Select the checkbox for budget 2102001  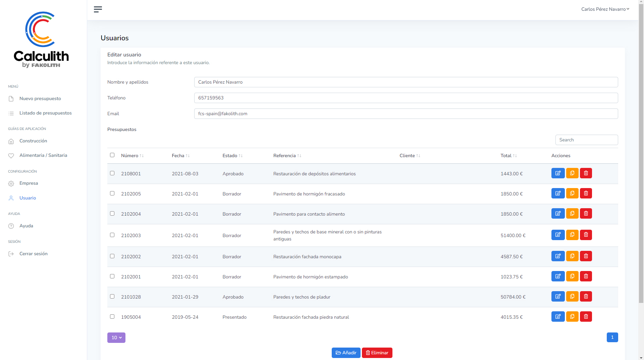click(x=112, y=276)
